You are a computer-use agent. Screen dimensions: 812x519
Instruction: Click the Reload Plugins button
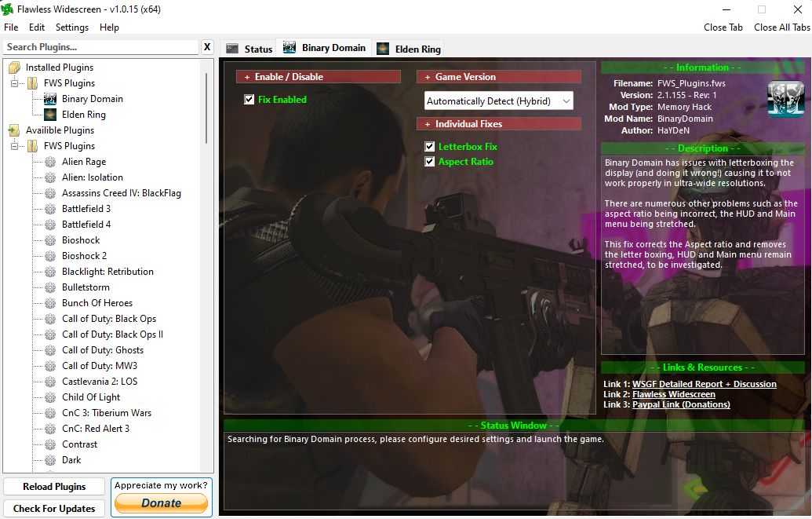coord(54,487)
